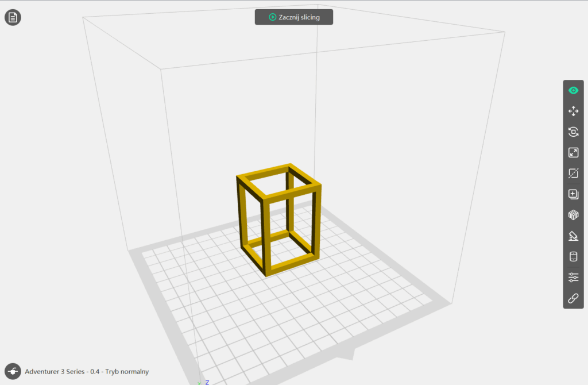This screenshot has height=385, width=588.
Task: Click the Z axis indicator label
Action: tap(207, 382)
